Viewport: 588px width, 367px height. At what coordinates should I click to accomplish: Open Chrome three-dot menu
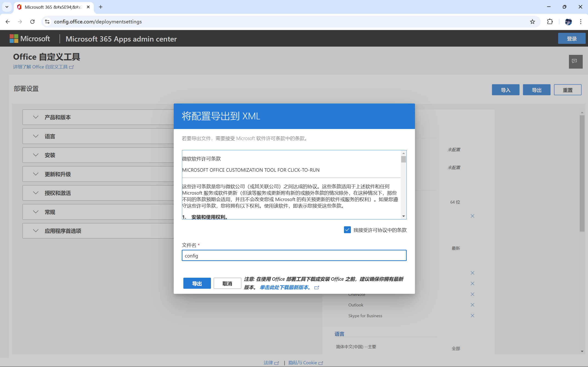581,22
